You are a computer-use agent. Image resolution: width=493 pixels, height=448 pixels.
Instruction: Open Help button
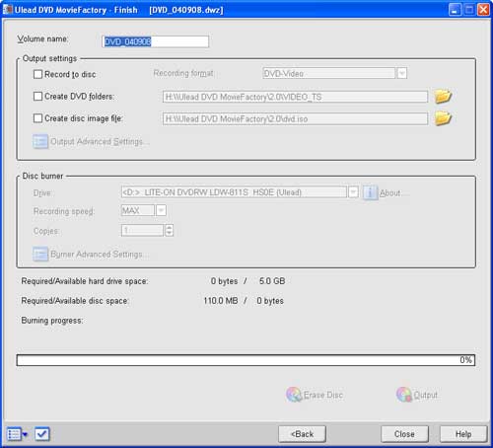(463, 434)
